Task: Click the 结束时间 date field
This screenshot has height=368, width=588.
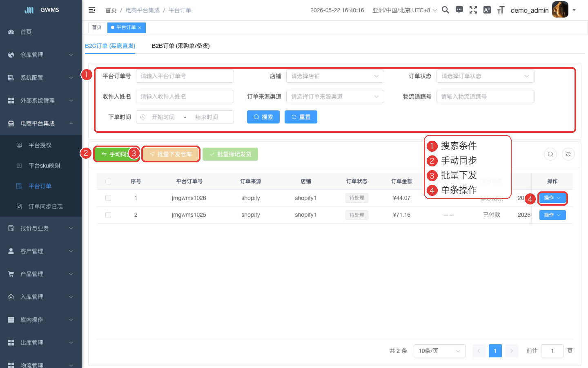Action: click(207, 117)
